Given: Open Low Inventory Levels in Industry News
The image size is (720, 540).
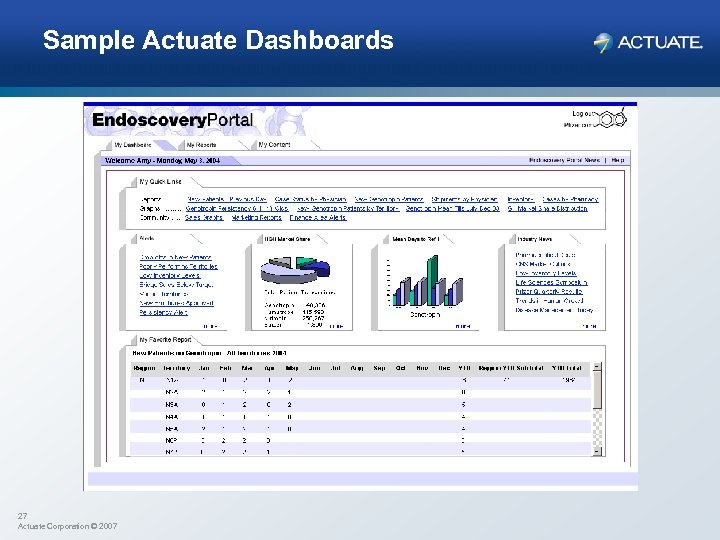Looking at the screenshot, I should click(546, 273).
